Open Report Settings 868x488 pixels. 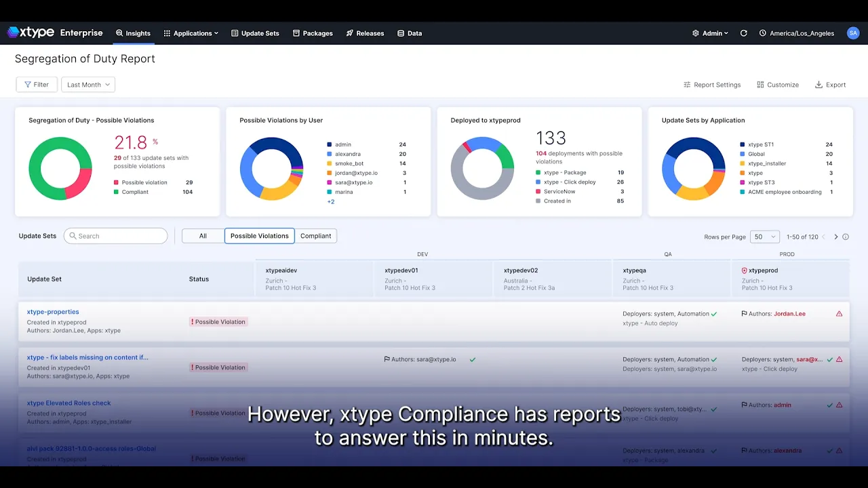pos(712,85)
